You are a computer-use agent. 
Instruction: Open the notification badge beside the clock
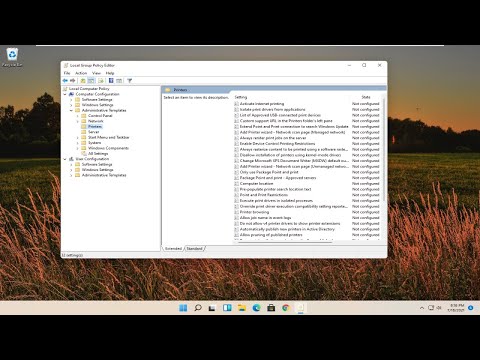click(471, 308)
